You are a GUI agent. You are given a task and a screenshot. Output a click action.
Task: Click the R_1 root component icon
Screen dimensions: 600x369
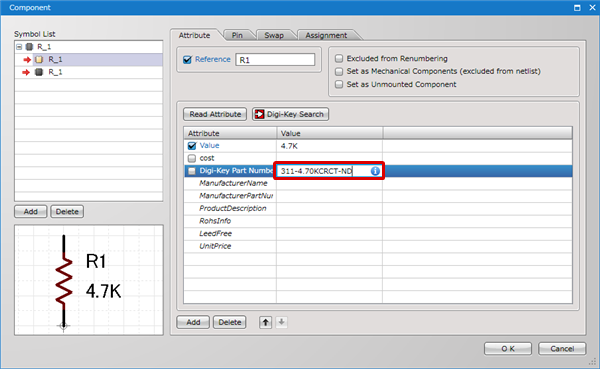point(29,47)
